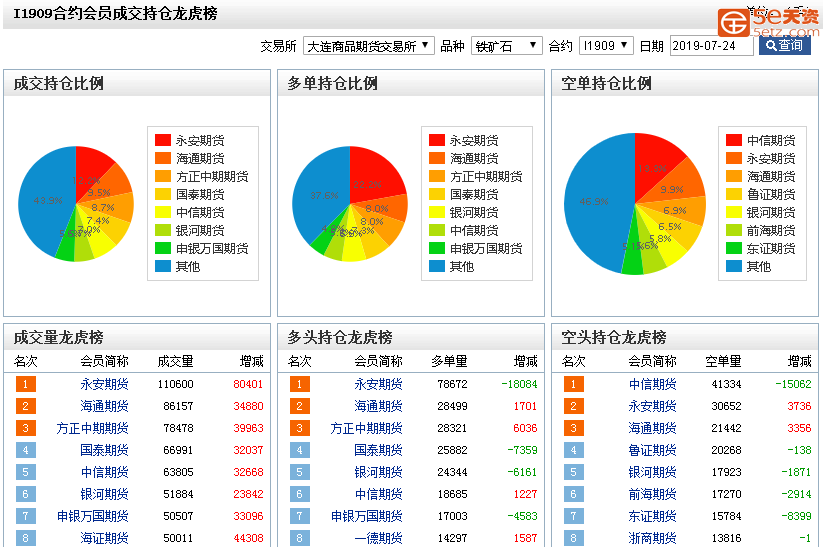Click rank 1 badge in 成交量龙虎榜
The image size is (825, 547).
[25, 384]
